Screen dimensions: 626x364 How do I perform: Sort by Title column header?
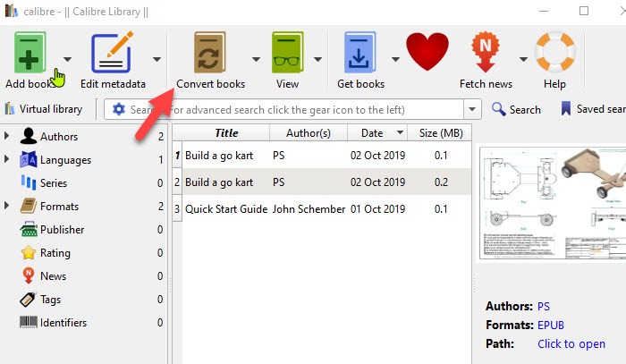[x=226, y=132]
